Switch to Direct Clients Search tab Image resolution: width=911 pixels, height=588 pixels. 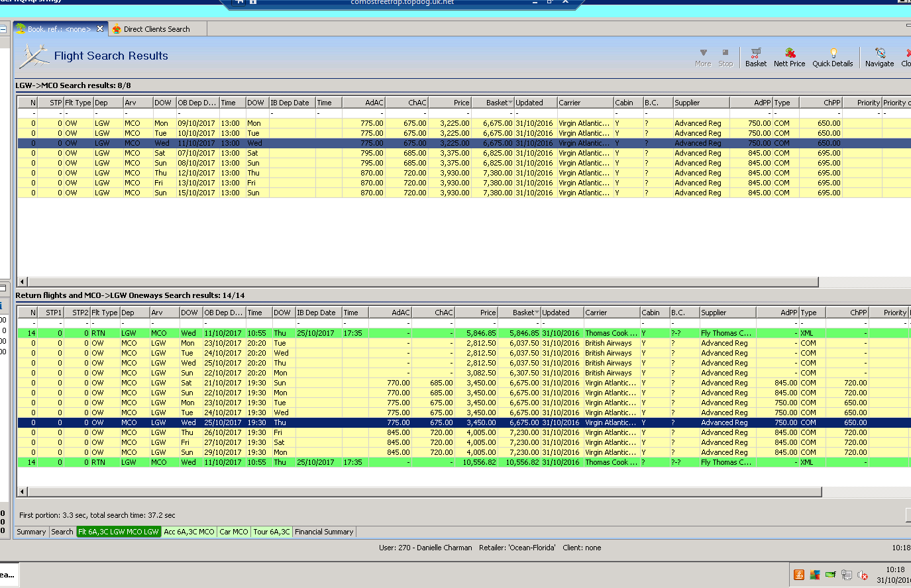[x=156, y=29]
